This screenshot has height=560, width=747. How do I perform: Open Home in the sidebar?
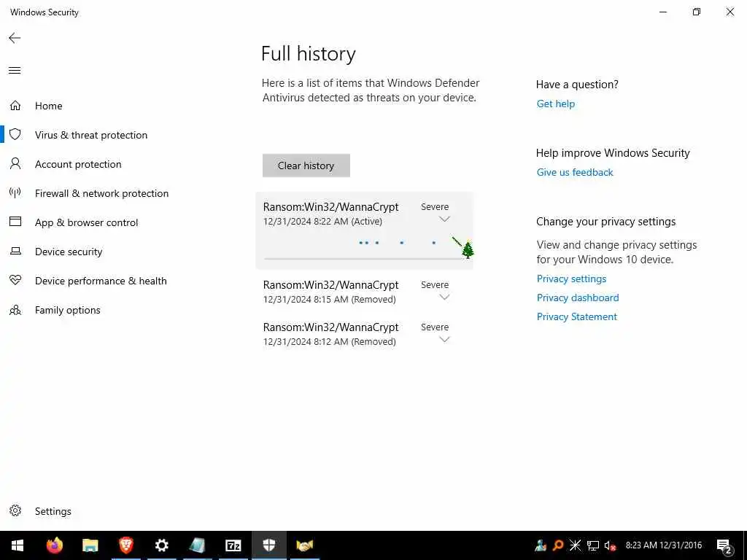coord(49,106)
